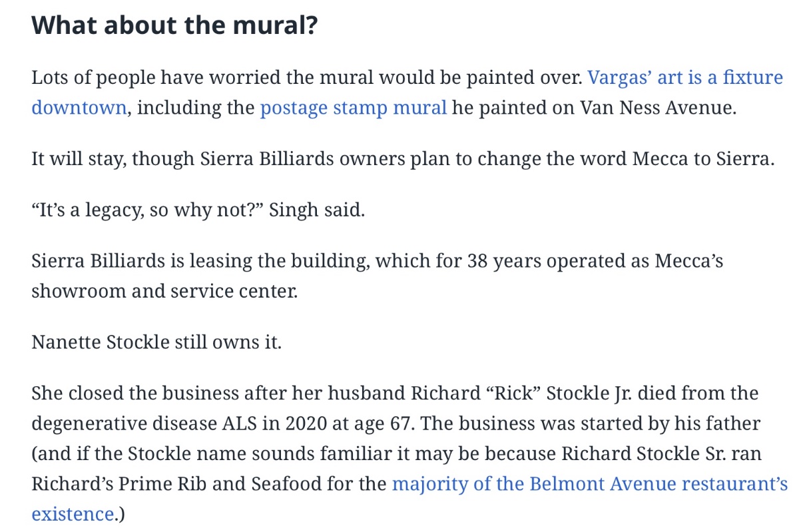Click the 'Nanette Stockle still owns it' sentence
The image size is (799, 532).
[x=156, y=342]
